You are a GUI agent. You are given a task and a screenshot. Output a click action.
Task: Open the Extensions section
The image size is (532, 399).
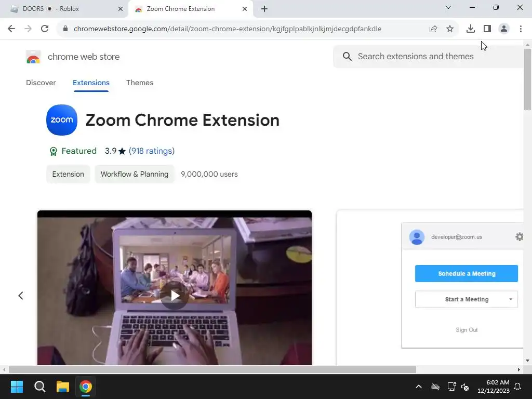point(91,83)
